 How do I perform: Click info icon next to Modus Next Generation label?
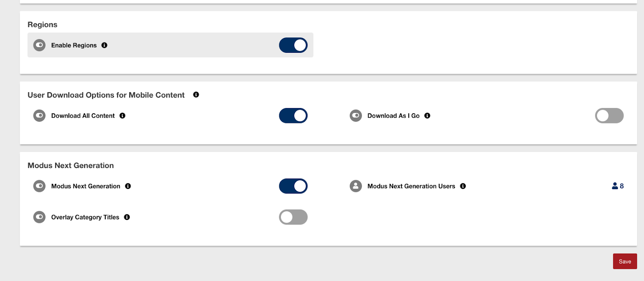click(x=128, y=186)
